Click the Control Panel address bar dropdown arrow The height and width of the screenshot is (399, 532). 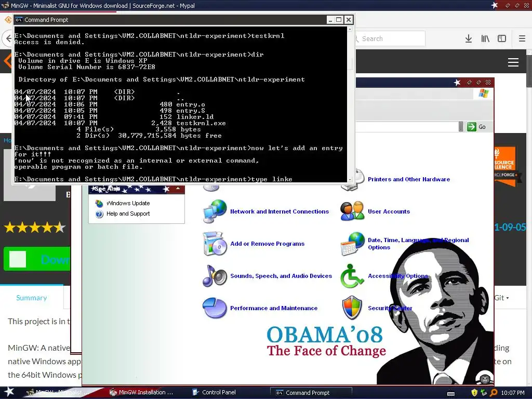point(461,127)
